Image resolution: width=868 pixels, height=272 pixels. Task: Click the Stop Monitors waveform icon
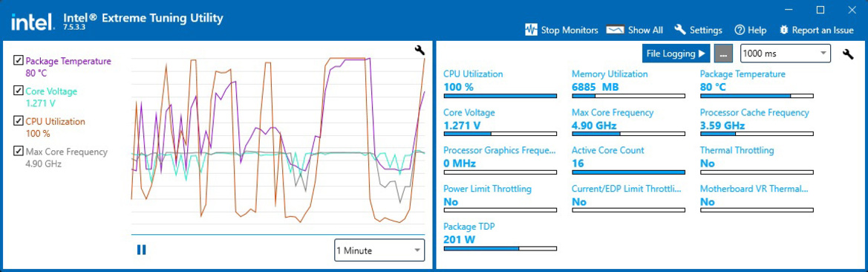(531, 30)
